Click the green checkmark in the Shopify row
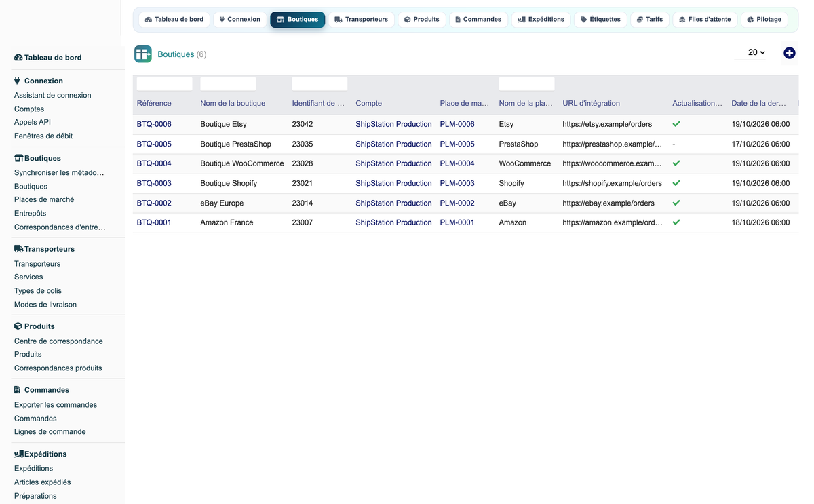The image size is (814, 504). coord(676,183)
